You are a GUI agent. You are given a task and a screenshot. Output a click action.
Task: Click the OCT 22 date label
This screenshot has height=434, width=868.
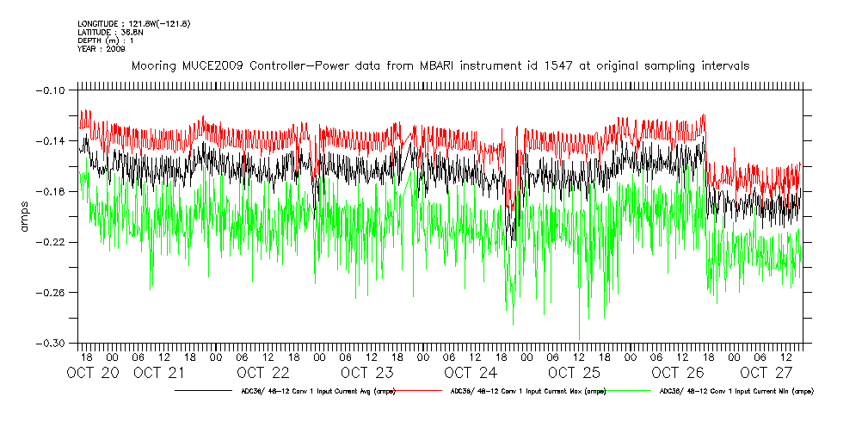click(x=263, y=373)
